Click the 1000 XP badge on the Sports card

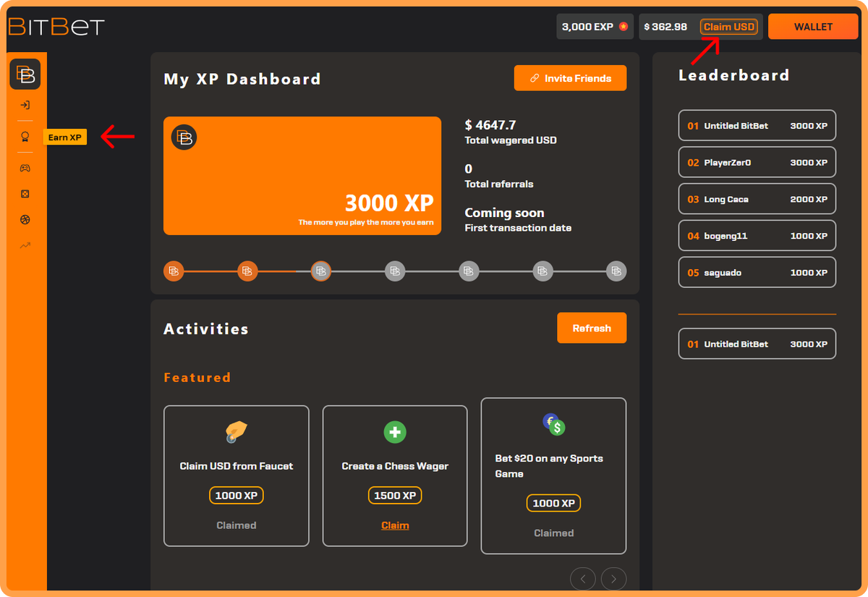click(x=553, y=503)
